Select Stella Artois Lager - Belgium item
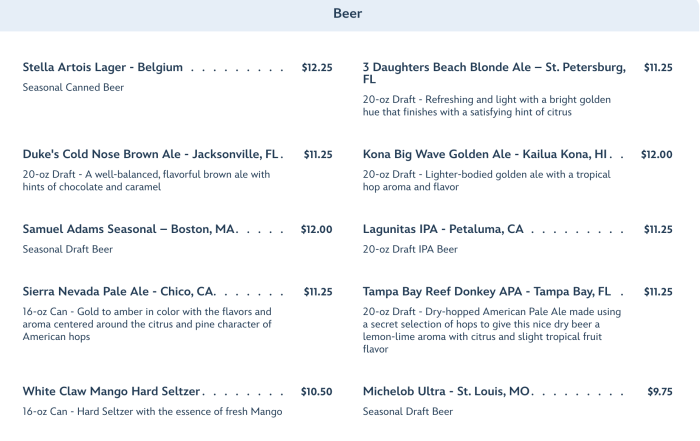The width and height of the screenshot is (700, 441). [x=103, y=68]
